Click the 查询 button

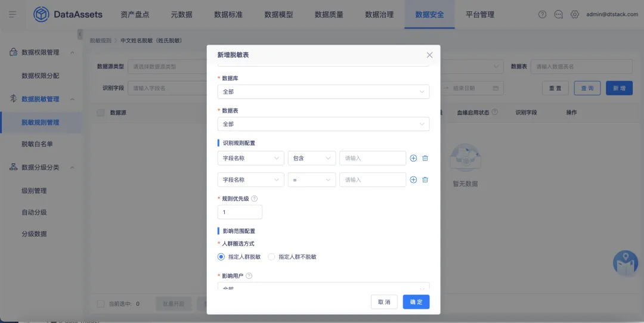pyautogui.click(x=587, y=88)
